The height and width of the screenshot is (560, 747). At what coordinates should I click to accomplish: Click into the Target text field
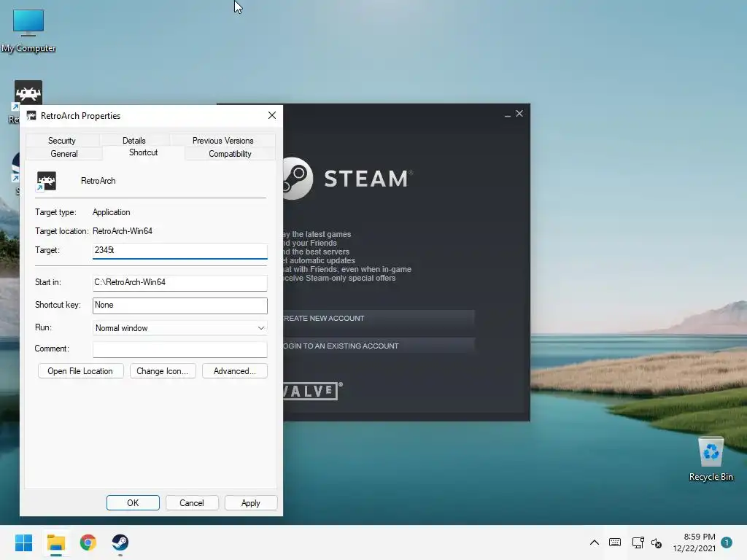(179, 251)
